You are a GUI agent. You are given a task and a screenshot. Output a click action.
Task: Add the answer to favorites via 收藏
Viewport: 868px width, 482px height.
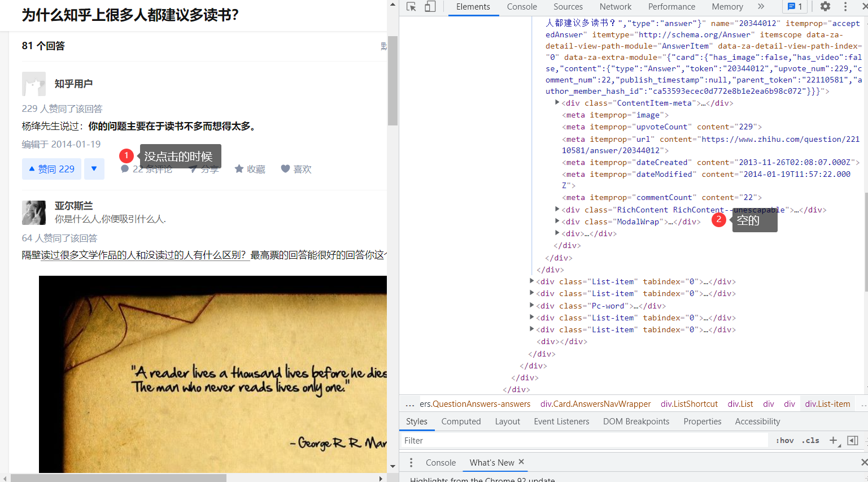pos(250,169)
